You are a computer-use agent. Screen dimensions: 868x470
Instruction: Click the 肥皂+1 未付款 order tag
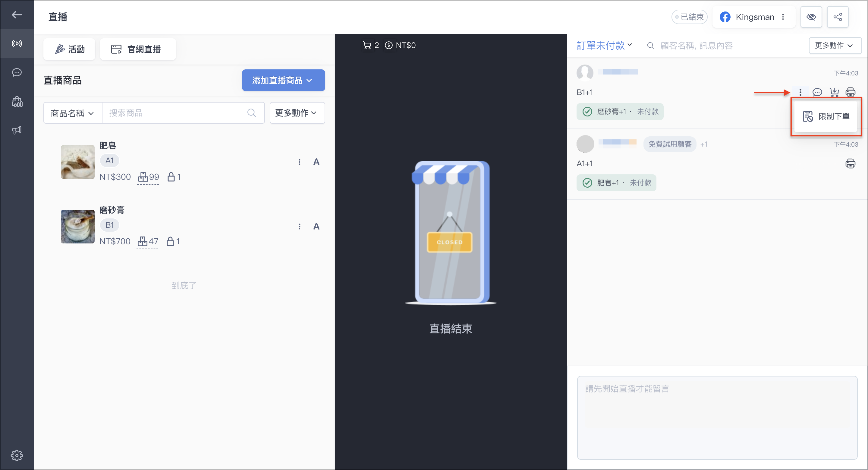click(x=616, y=183)
